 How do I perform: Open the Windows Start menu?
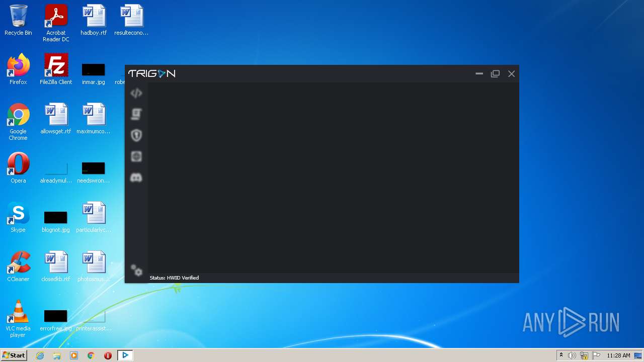point(14,355)
